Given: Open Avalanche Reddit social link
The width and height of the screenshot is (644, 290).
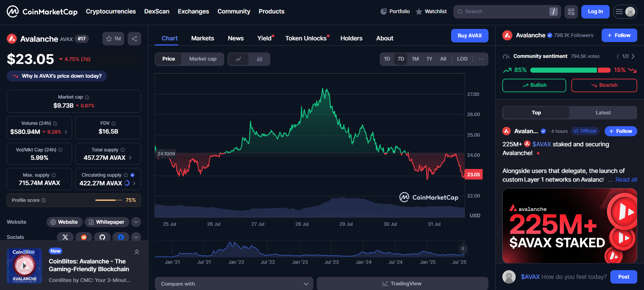Looking at the screenshot, I should point(84,237).
